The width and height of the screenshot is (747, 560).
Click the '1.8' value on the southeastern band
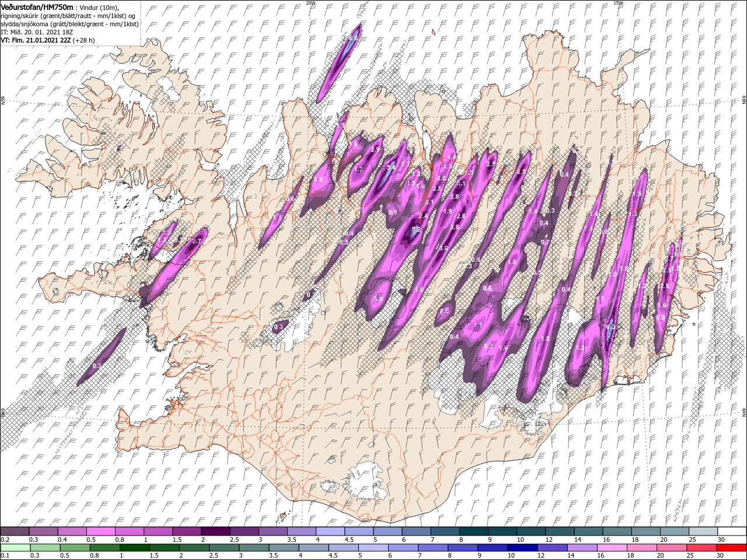coord(546,339)
